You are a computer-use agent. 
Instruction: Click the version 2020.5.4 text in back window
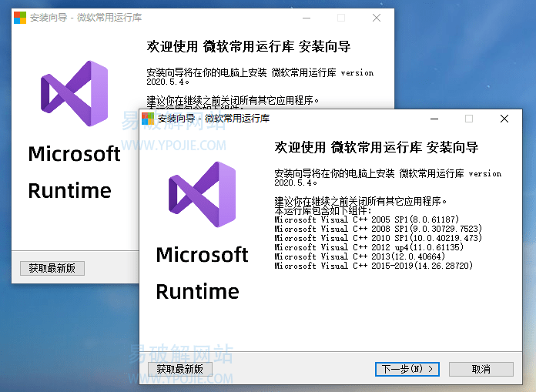tap(166, 82)
